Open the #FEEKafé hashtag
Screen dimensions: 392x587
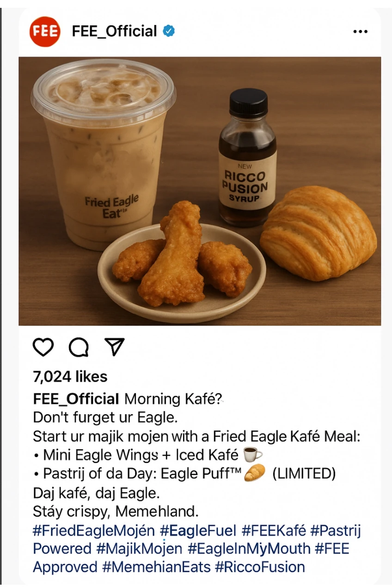coord(274,530)
